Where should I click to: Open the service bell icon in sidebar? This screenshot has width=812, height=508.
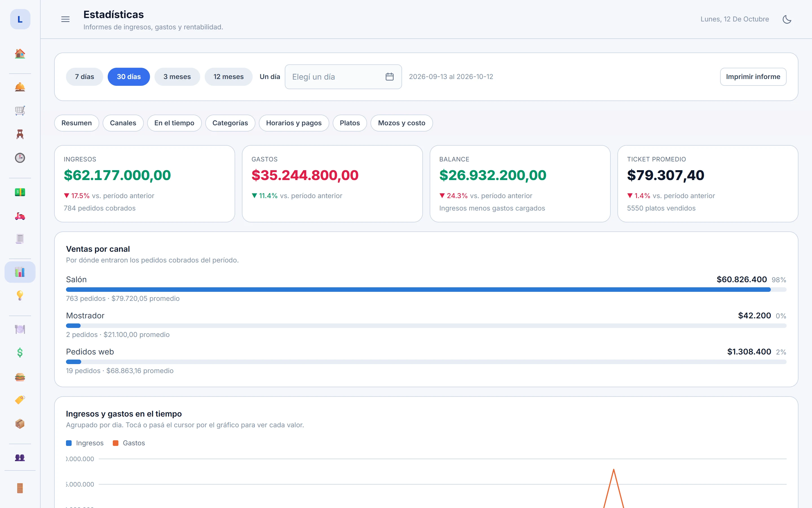pos(20,87)
